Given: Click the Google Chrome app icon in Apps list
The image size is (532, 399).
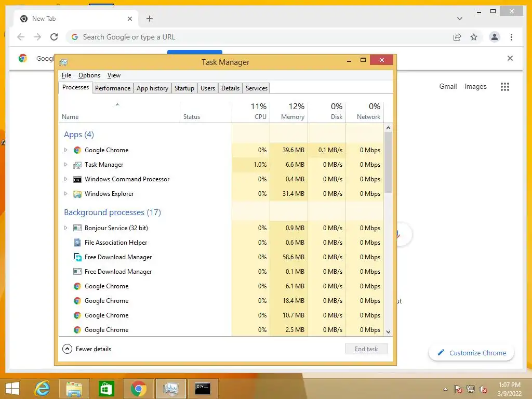Looking at the screenshot, I should [77, 150].
